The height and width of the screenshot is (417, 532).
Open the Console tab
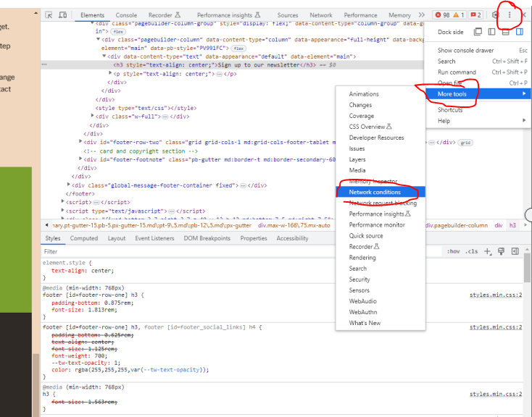[x=126, y=14]
